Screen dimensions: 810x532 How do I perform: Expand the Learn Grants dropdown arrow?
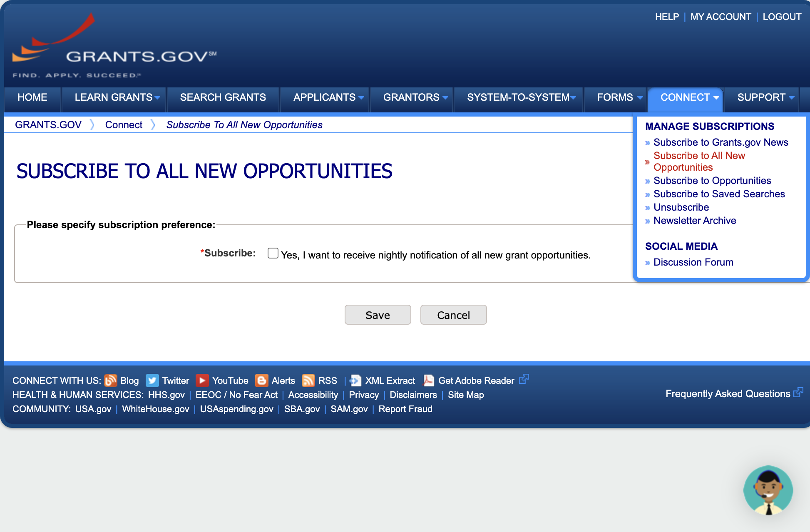click(157, 98)
